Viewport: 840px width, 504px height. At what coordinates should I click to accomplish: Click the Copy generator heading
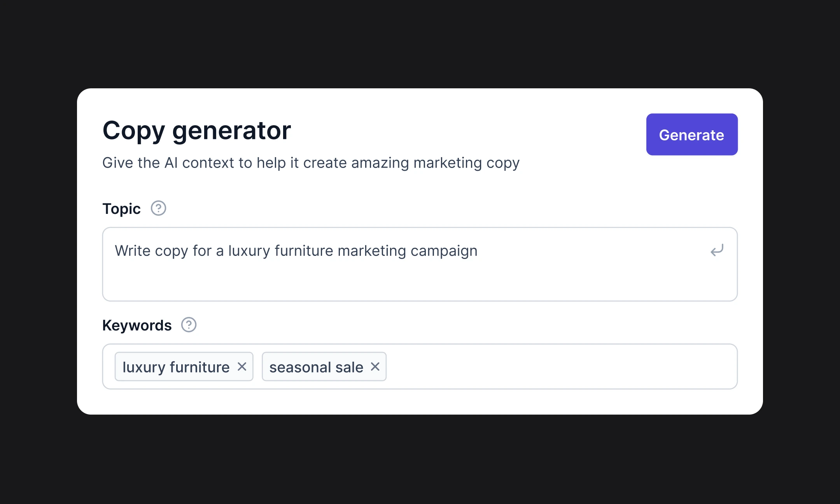(x=196, y=131)
